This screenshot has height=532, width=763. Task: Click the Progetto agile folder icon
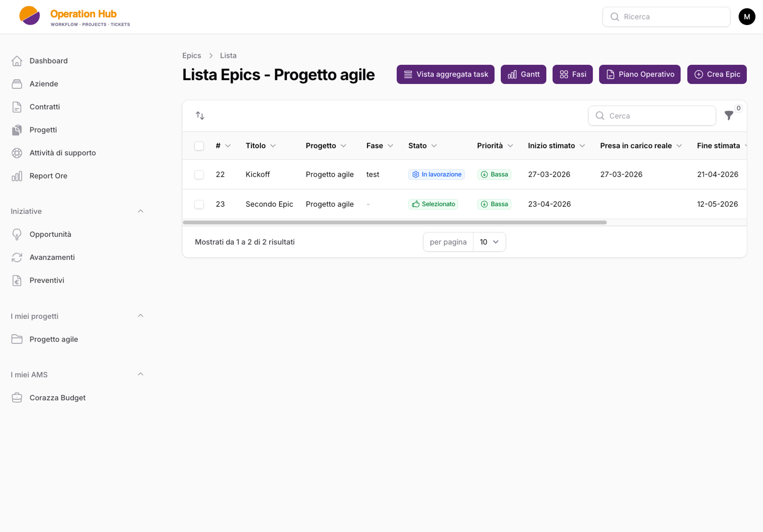pyautogui.click(x=17, y=339)
